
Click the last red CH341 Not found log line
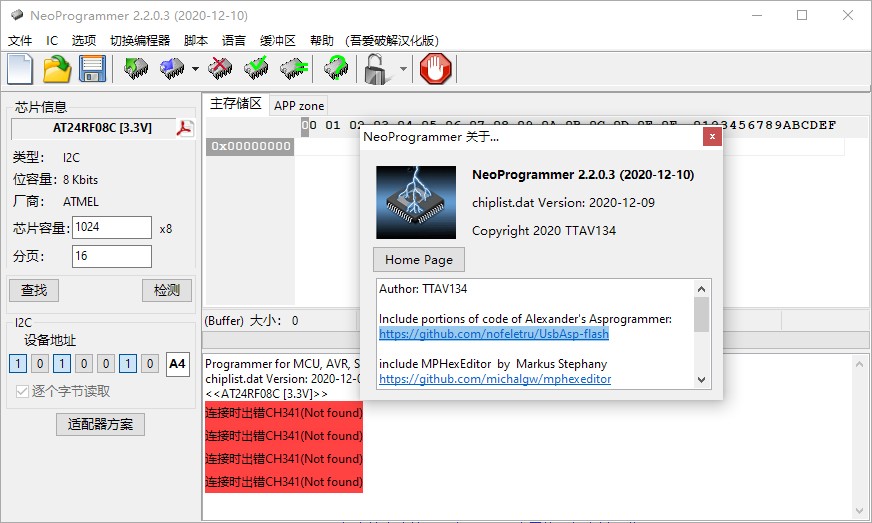pyautogui.click(x=284, y=481)
